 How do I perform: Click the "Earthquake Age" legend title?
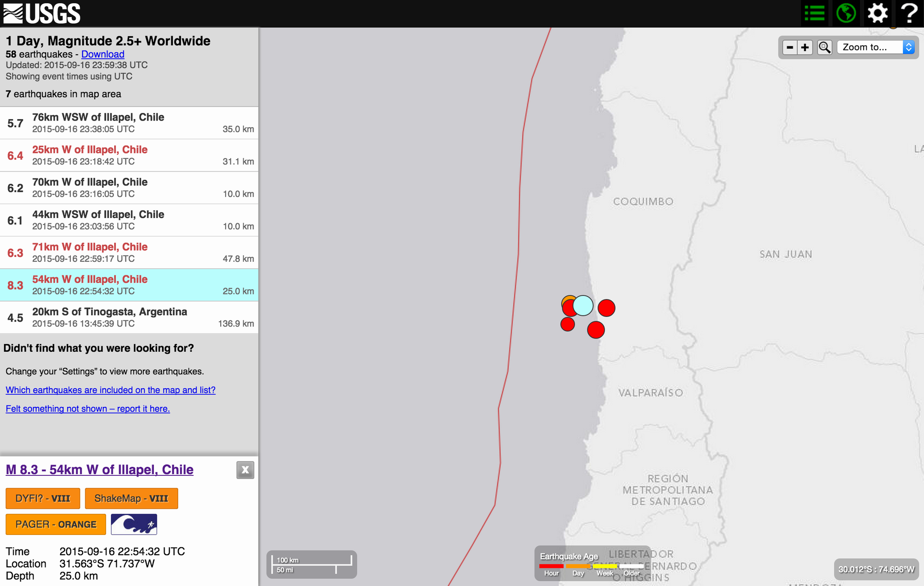[569, 556]
